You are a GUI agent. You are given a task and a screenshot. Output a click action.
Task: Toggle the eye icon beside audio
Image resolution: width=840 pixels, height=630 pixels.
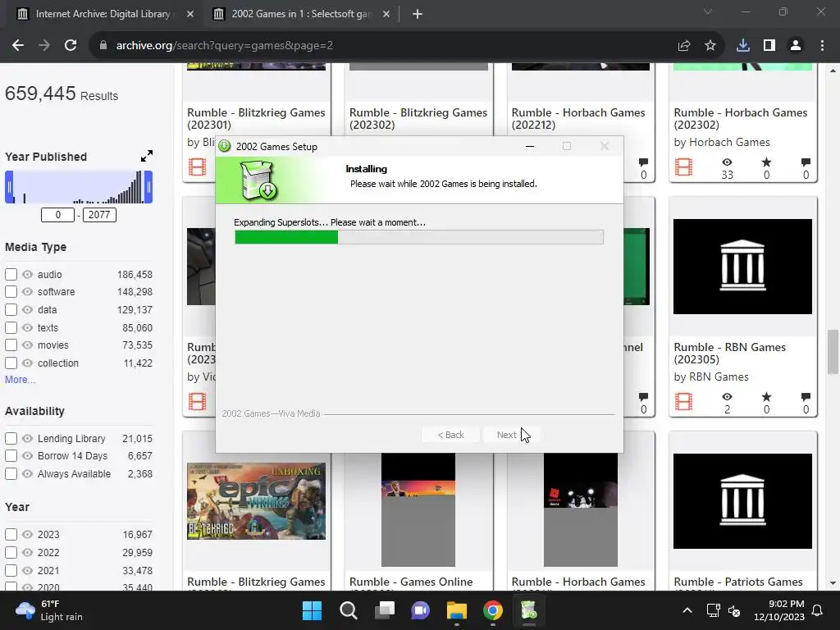coord(27,274)
